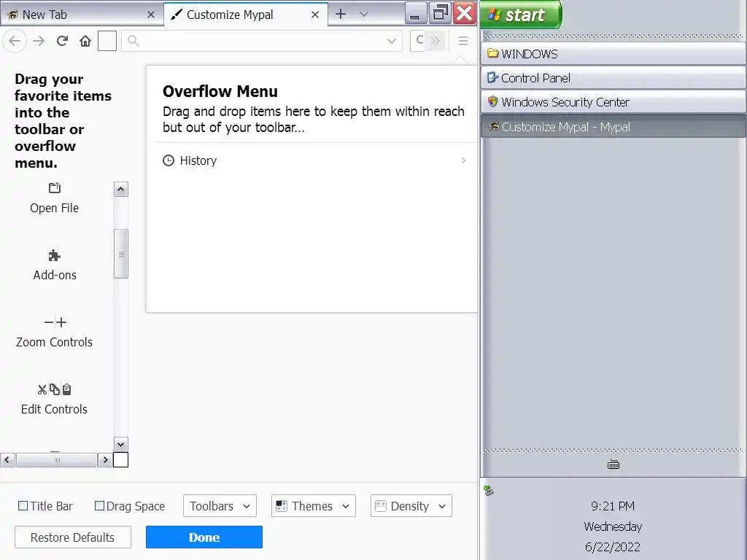Enable the Title Bar checkbox
This screenshot has height=560, width=747.
(23, 506)
